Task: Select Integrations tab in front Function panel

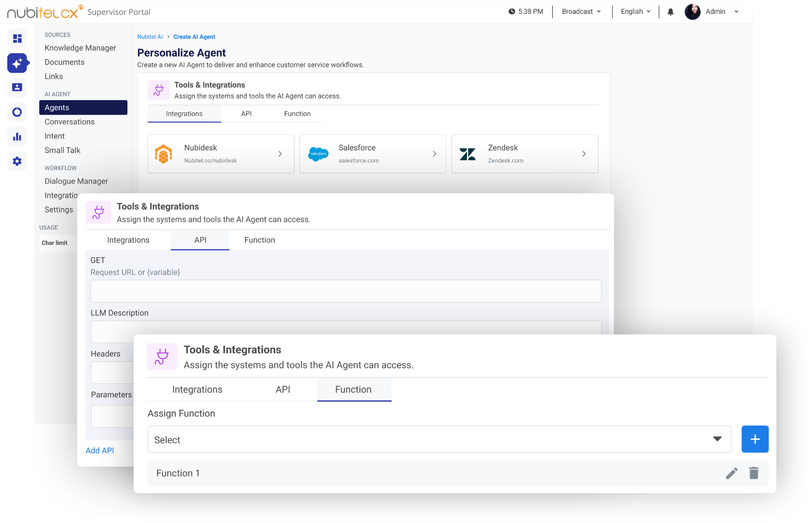Action: 197,389
